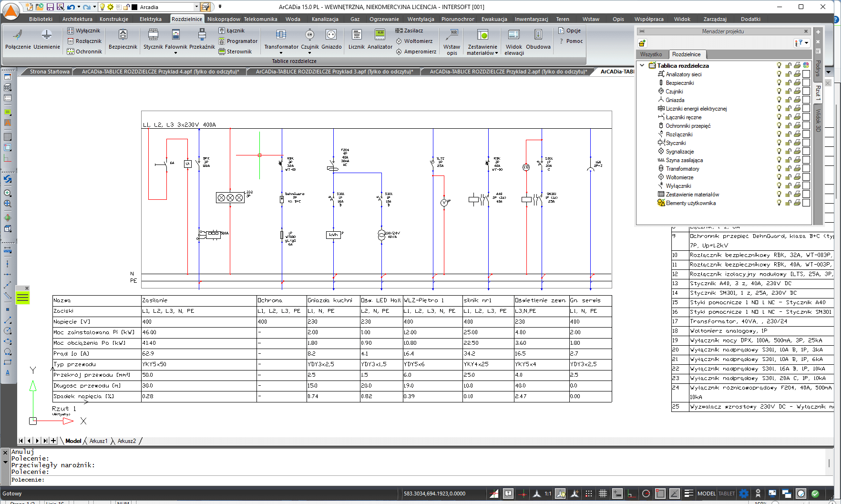Insert a Gniazdo socket symbol
This screenshot has height=504, width=841.
click(x=331, y=40)
